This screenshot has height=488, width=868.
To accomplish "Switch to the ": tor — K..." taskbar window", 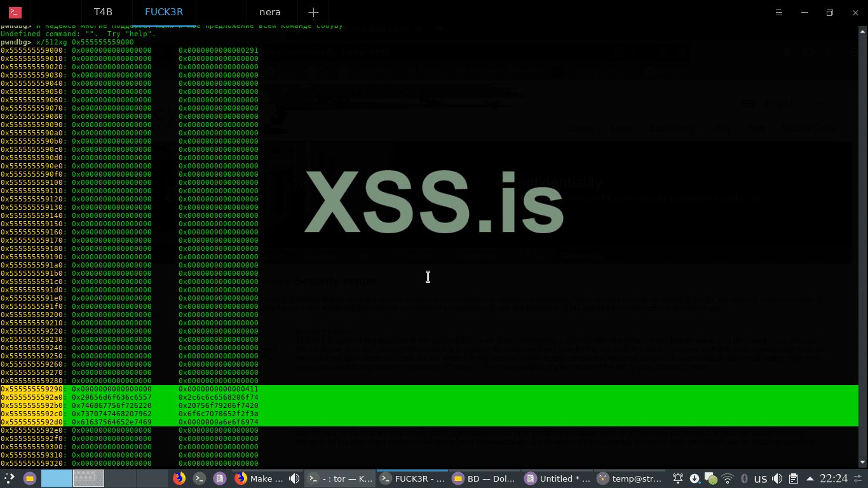I will [x=339, y=478].
